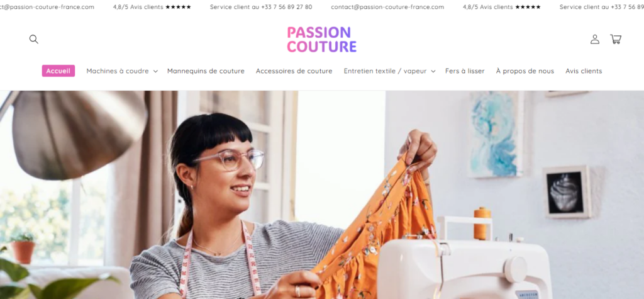The height and width of the screenshot is (299, 644).
Task: Select Fers à lisser menu item
Action: pos(465,71)
